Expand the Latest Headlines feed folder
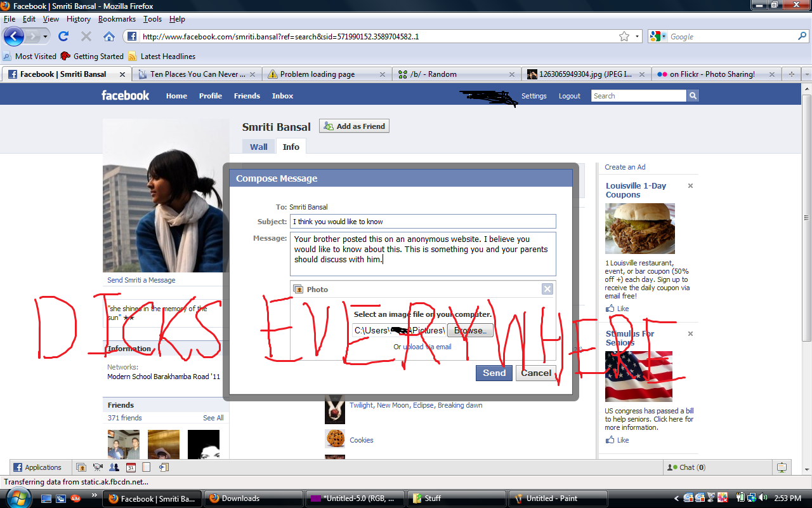This screenshot has height=508, width=812. tap(161, 57)
